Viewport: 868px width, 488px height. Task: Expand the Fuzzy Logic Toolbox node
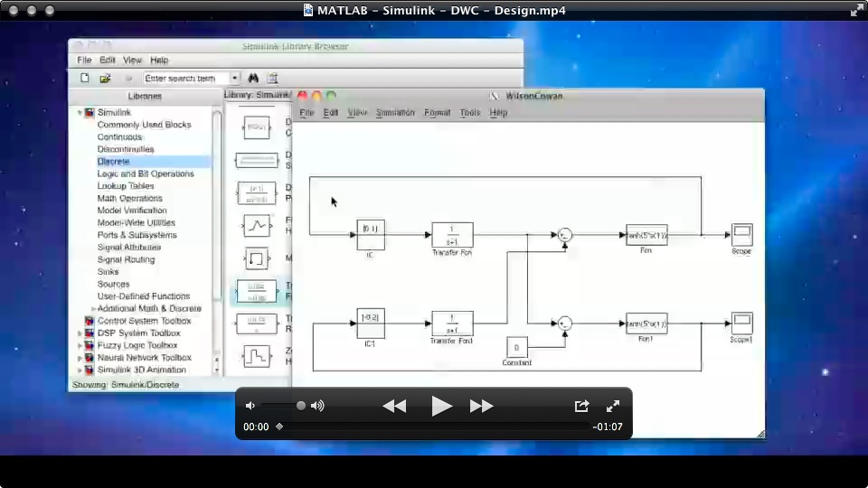80,345
